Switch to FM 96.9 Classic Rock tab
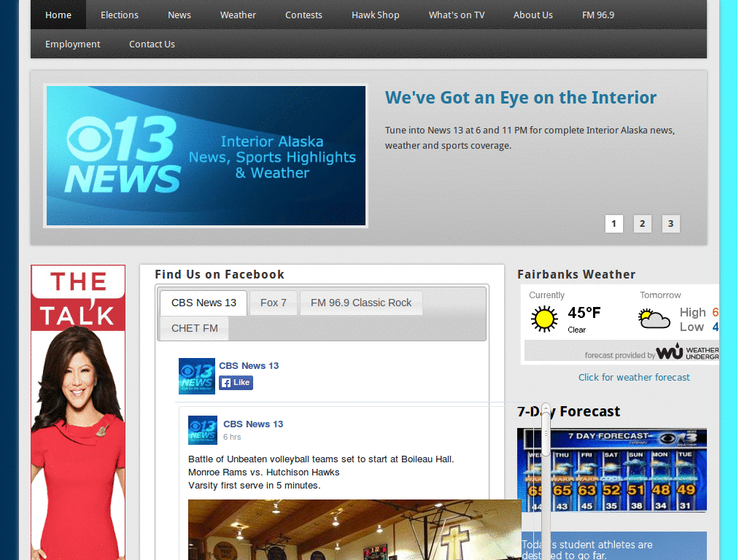This screenshot has height=560, width=747. [x=361, y=303]
